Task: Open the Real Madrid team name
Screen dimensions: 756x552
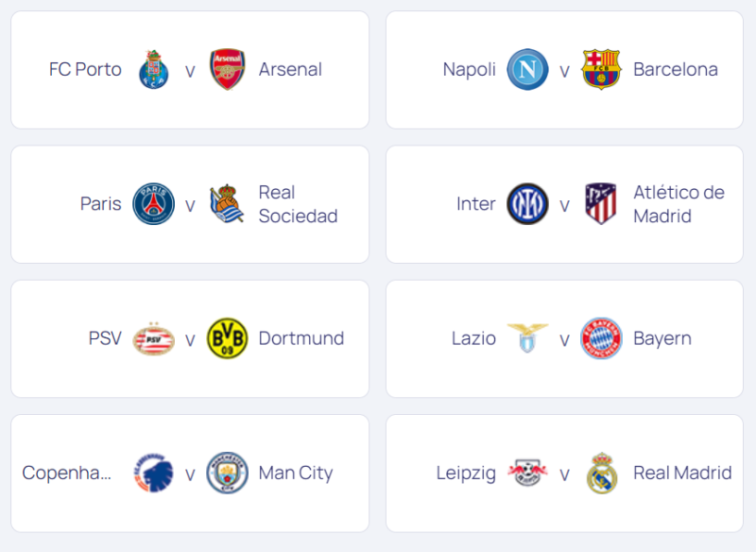Action: 682,473
